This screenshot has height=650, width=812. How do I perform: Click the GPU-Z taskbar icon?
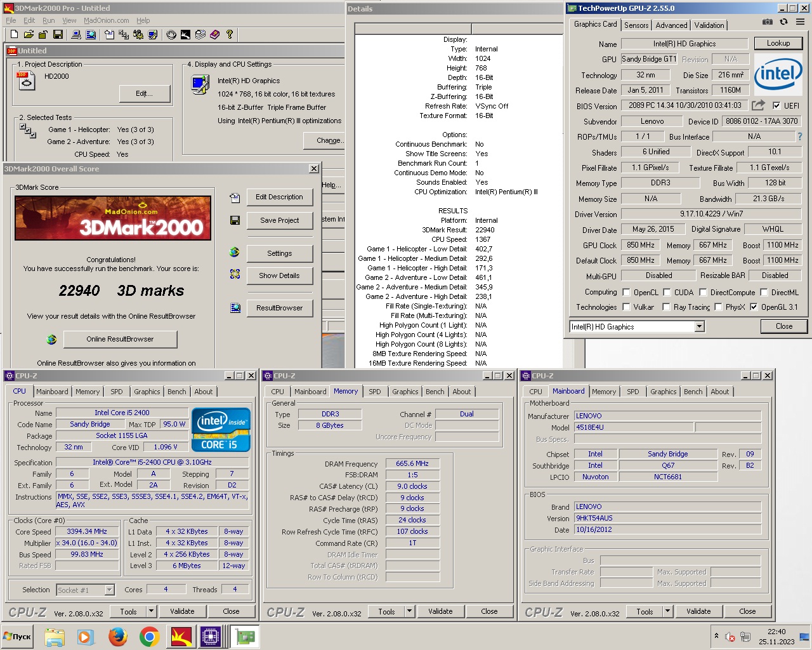(245, 637)
